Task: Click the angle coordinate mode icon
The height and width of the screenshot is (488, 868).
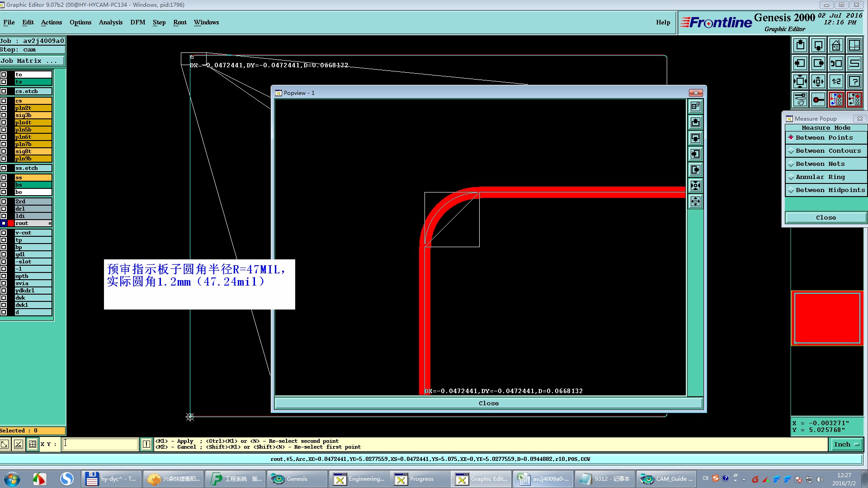Action: pos(18,444)
